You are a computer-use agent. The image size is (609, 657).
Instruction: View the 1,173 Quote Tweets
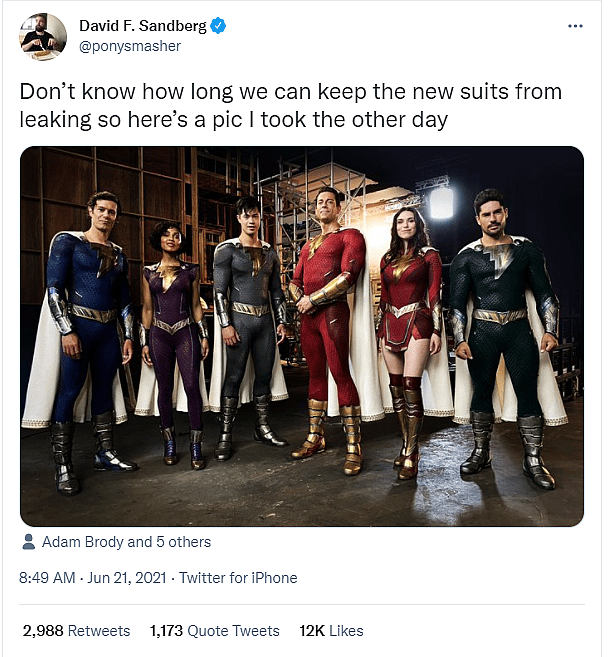click(x=214, y=630)
